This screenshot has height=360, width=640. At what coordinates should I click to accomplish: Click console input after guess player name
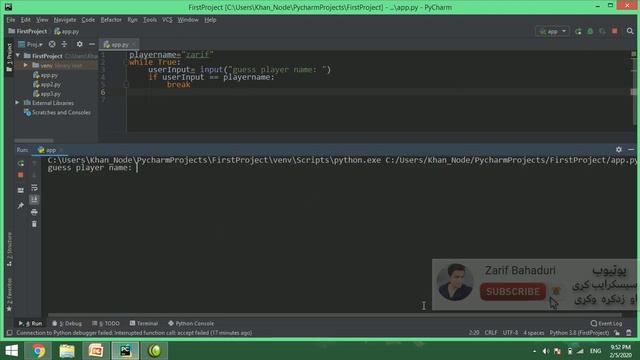(138, 168)
